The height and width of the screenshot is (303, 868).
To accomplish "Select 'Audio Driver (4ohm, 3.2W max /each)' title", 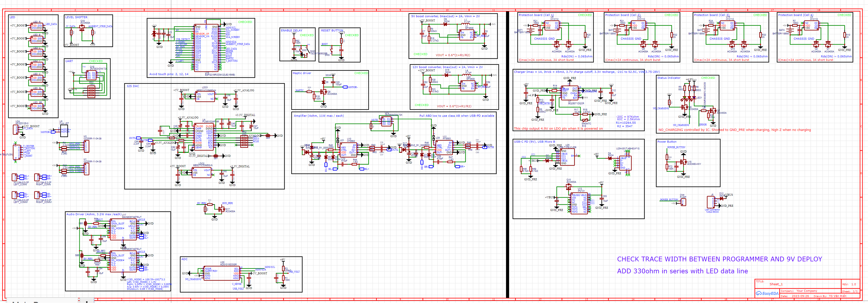I will pos(94,214).
